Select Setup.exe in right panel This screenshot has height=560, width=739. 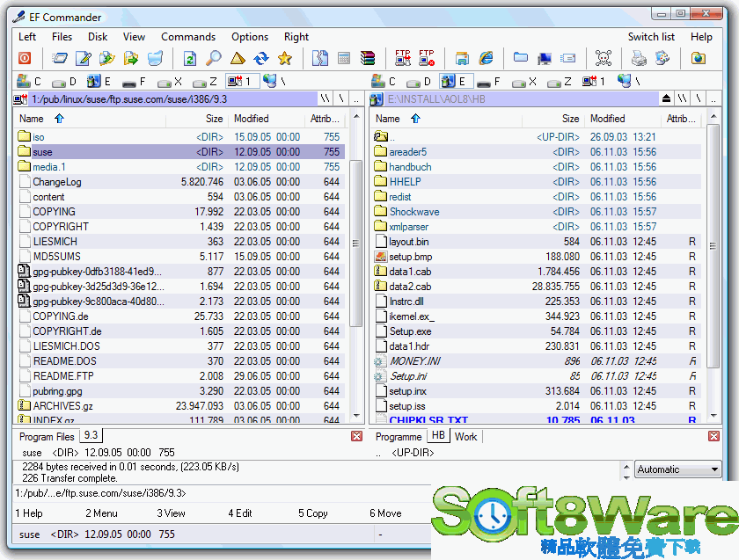537,331
